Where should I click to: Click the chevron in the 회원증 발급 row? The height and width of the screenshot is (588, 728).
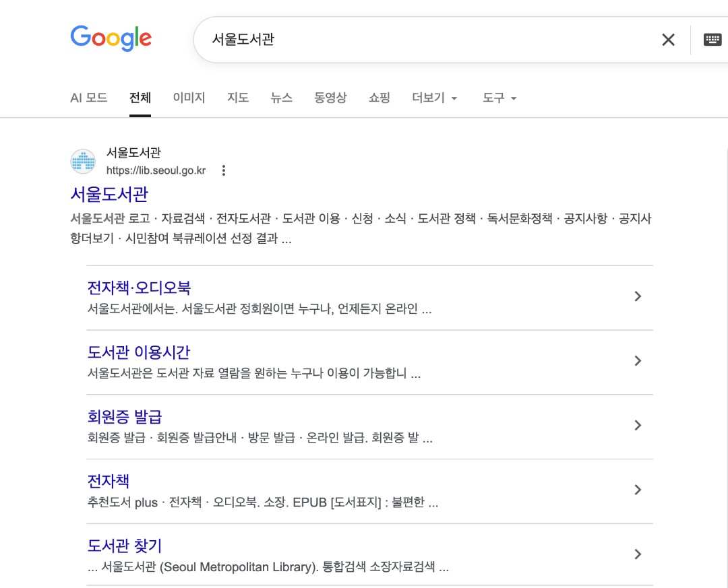(638, 425)
